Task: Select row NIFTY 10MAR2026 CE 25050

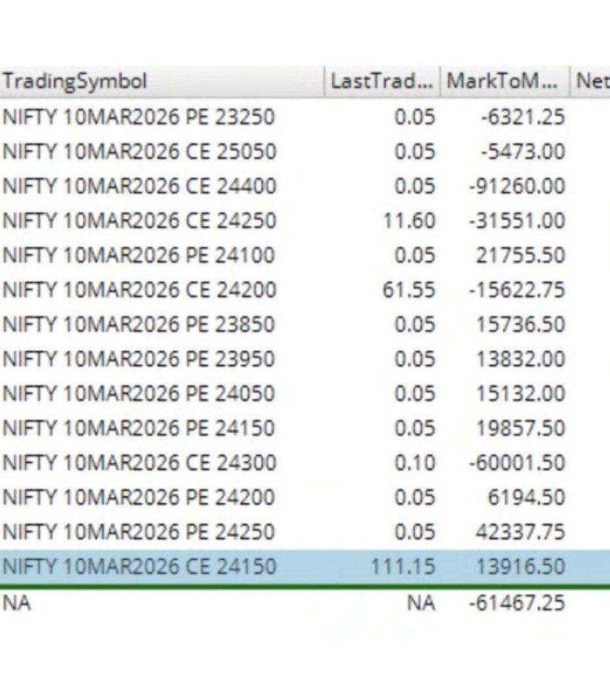Action: tap(305, 152)
